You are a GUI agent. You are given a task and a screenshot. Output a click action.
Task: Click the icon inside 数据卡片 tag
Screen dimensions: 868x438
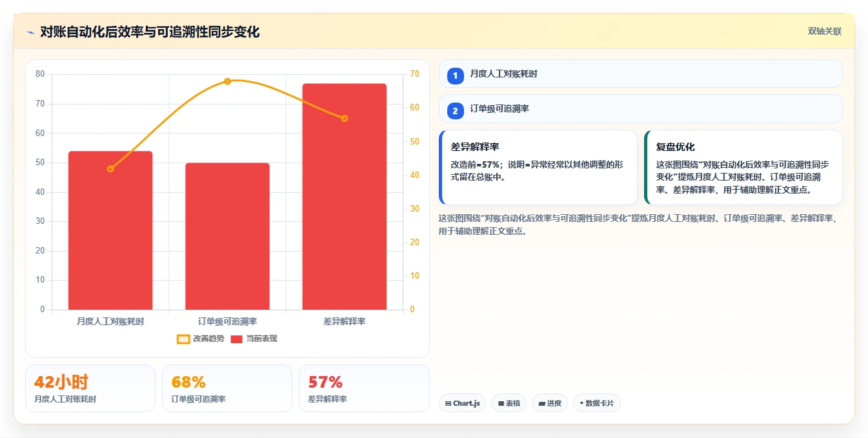coord(581,403)
